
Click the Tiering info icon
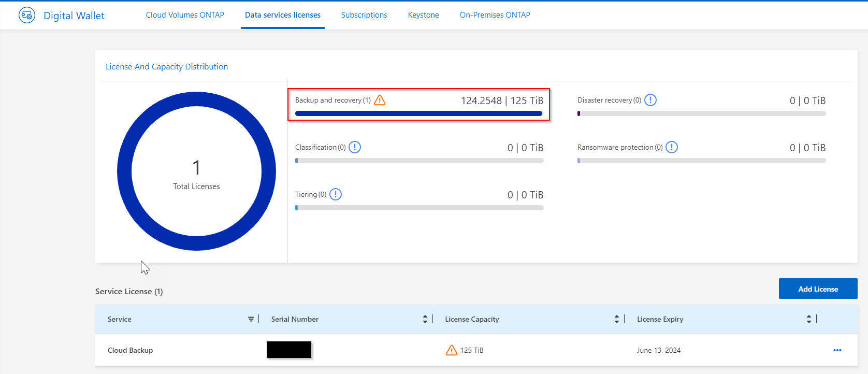[x=336, y=194]
